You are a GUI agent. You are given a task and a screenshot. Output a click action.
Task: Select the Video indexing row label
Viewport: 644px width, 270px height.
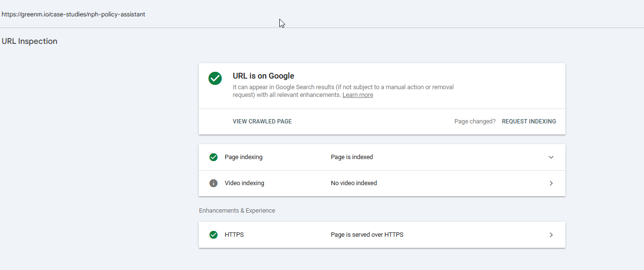pos(244,183)
